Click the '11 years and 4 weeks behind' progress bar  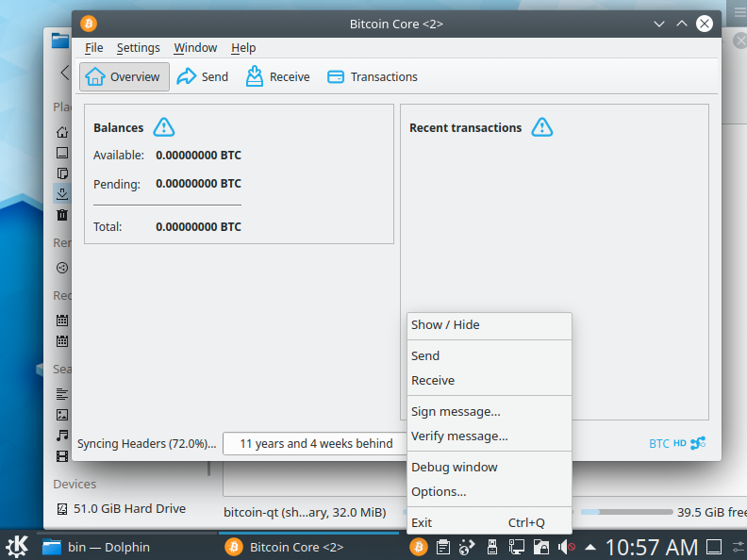click(x=315, y=444)
